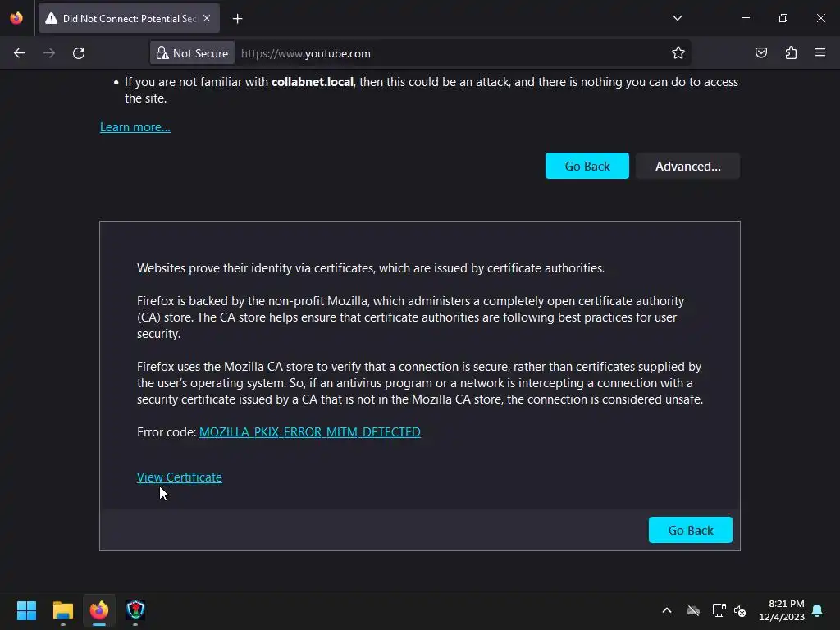Click the 'Firefox uses the Mozilla CA' paragraph

coord(420,383)
